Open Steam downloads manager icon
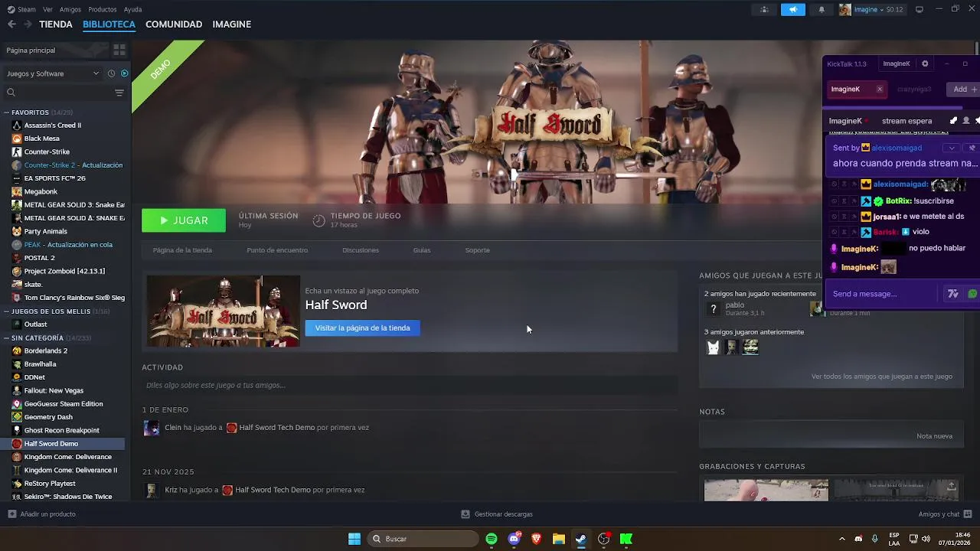Screen dimensions: 980x551 pyautogui.click(x=465, y=514)
